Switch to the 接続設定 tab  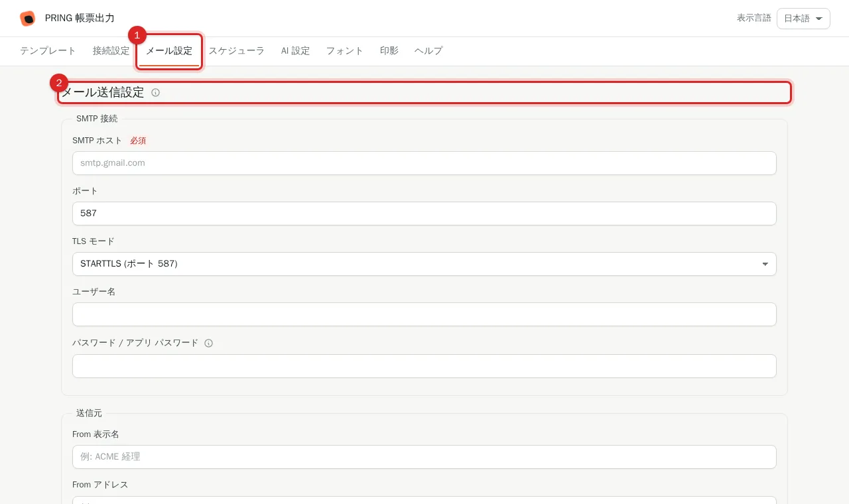(x=111, y=51)
